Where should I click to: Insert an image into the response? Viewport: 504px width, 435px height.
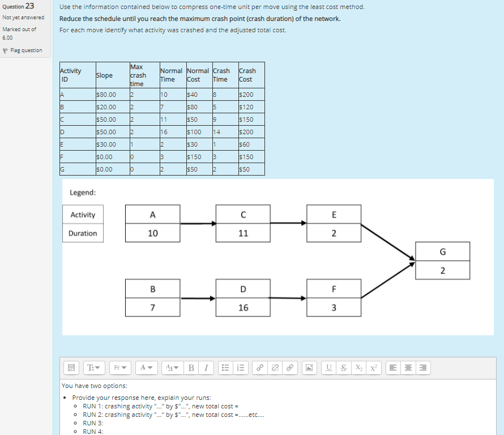[309, 368]
